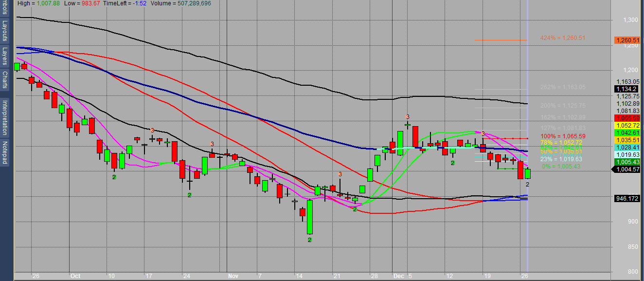Click the bright green 1,042.61 price tag
This screenshot has height=281, width=644.
(627, 132)
